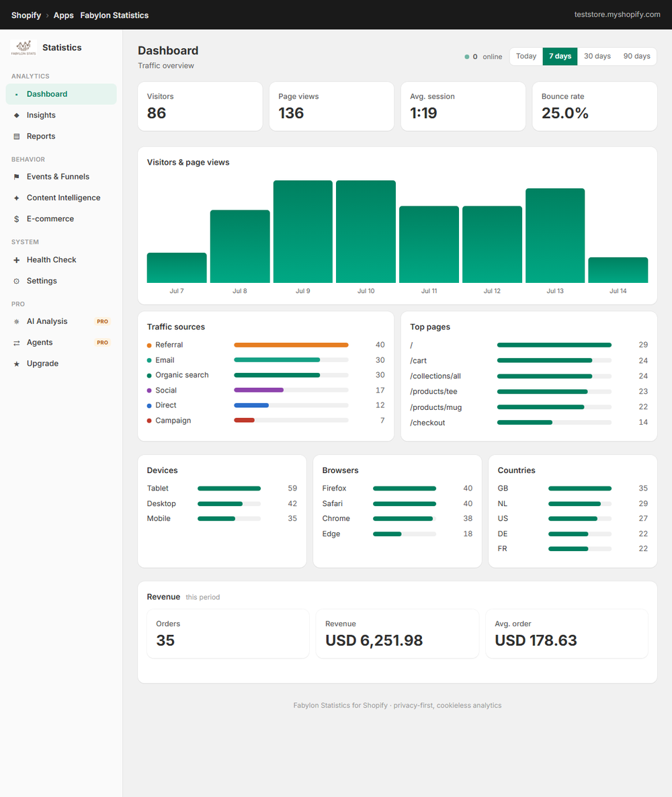The width and height of the screenshot is (672, 797).
Task: Open the Agents pro feature
Action: coord(61,343)
